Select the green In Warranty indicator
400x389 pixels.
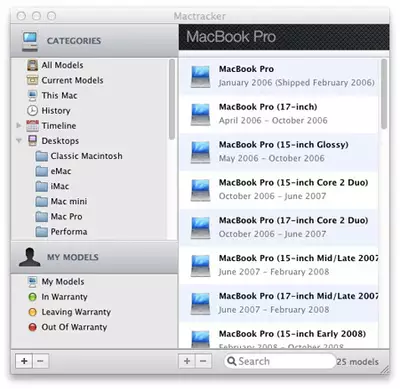pyautogui.click(x=32, y=297)
